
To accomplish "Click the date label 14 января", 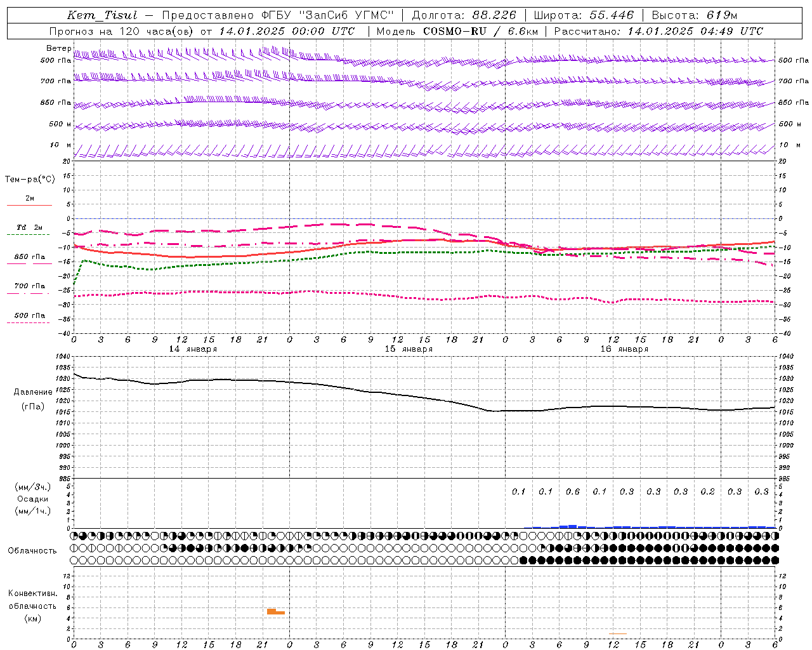I will 193,348.
